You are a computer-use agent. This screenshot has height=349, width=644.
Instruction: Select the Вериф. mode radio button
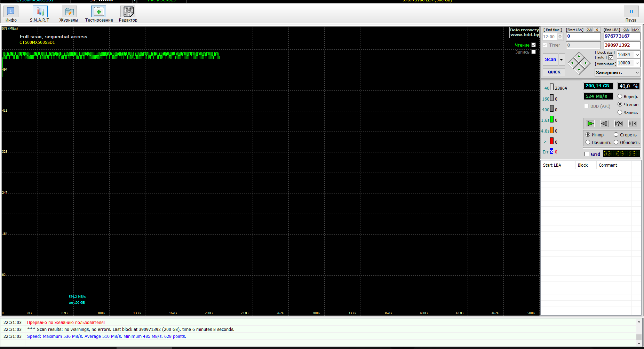(620, 96)
